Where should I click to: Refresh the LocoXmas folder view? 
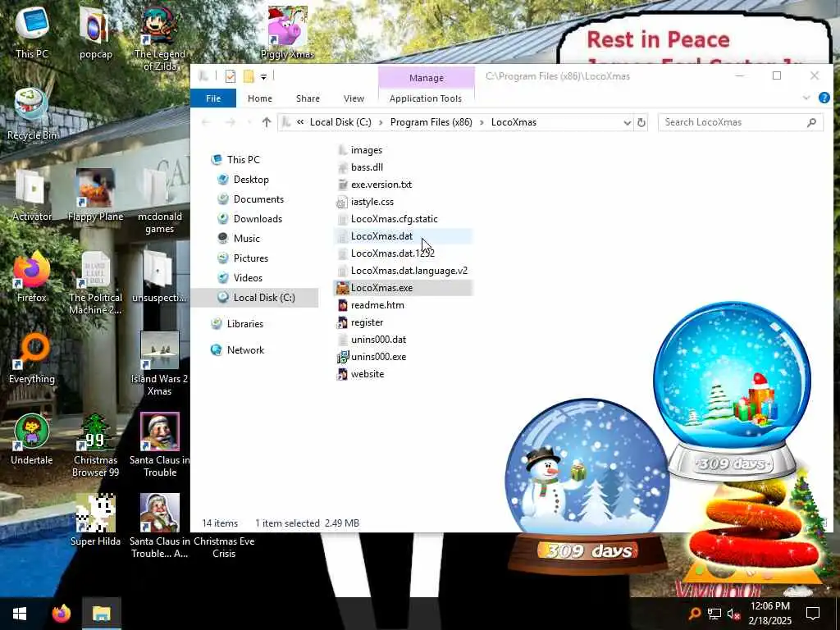[x=641, y=123]
